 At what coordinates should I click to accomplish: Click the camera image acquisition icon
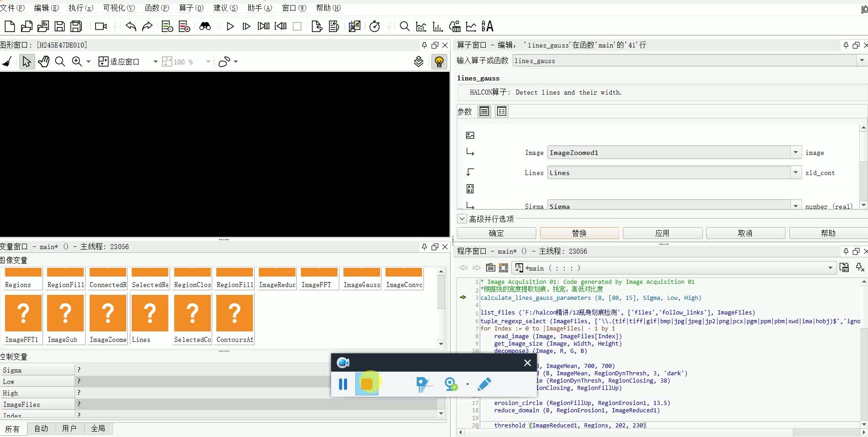click(101, 27)
